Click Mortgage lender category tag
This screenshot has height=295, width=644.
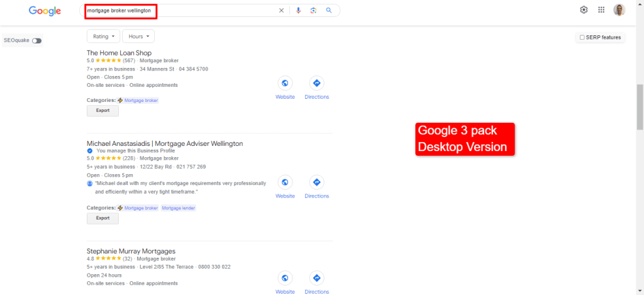tap(179, 208)
